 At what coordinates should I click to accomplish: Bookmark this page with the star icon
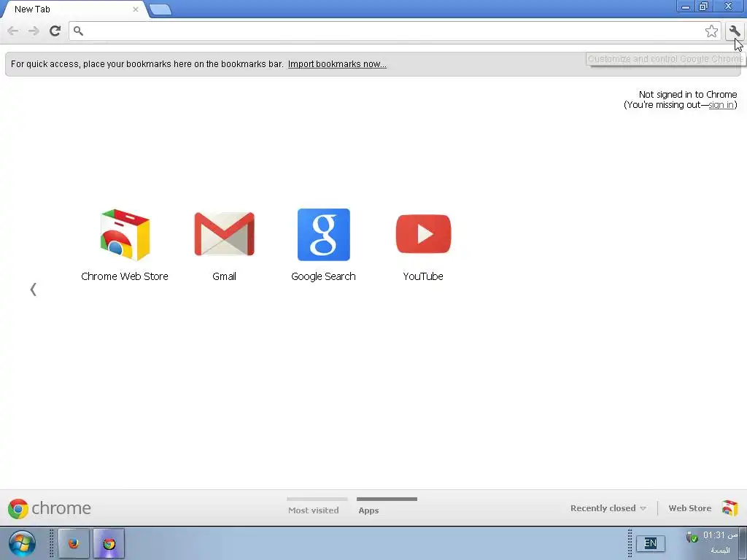[711, 31]
